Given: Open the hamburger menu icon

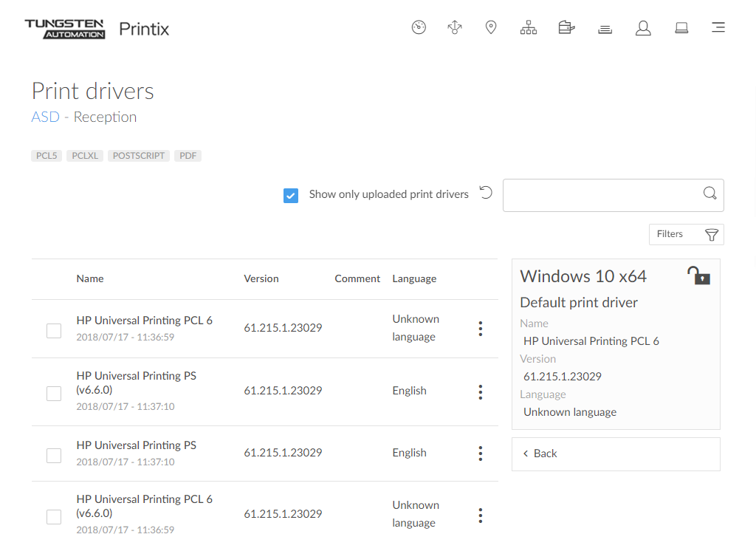Looking at the screenshot, I should coord(718,28).
